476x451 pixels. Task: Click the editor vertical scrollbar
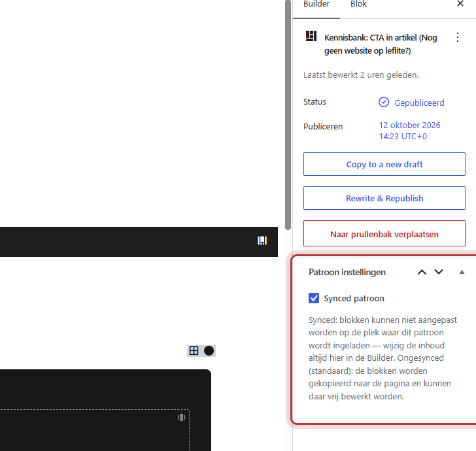click(288, 115)
